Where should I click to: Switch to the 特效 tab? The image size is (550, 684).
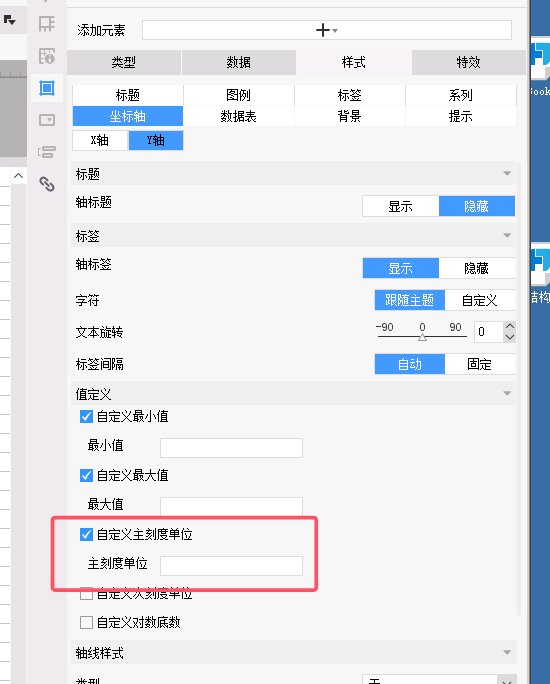[468, 62]
